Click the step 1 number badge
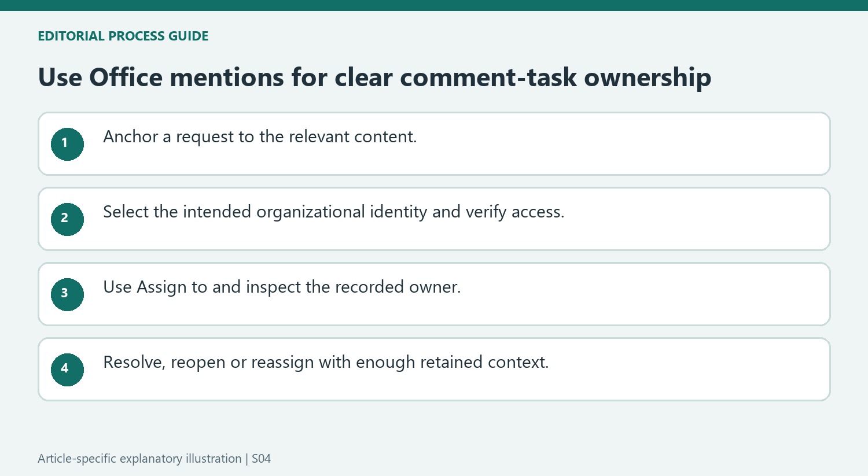Screen dimensions: 868x476 click(x=67, y=144)
